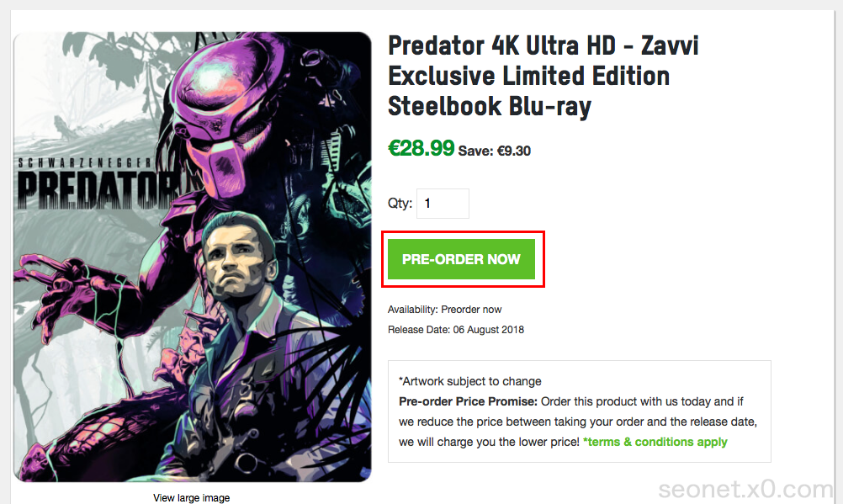Click the bold Pre-order Price Promise text

tap(465, 401)
